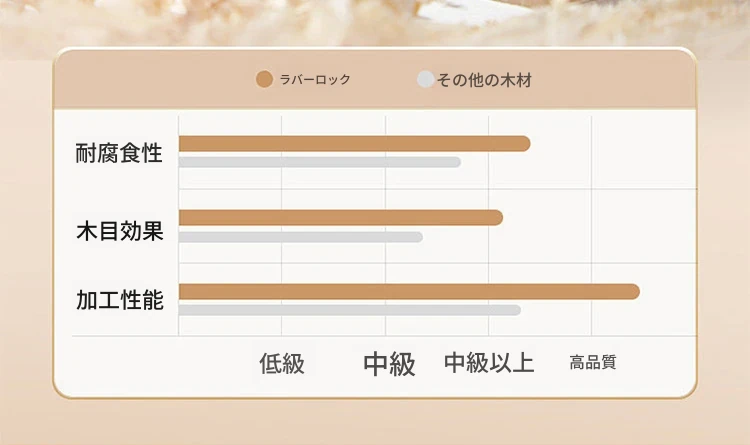The image size is (750, 445).
Task: Click the rounded end of the 耐腐食性 brown bar
Action: click(x=523, y=144)
